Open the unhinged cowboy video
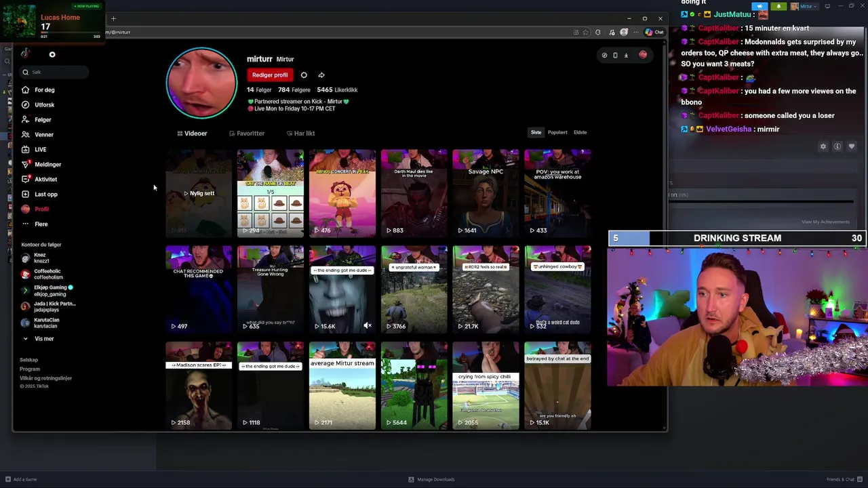The width and height of the screenshot is (868, 488). [557, 289]
